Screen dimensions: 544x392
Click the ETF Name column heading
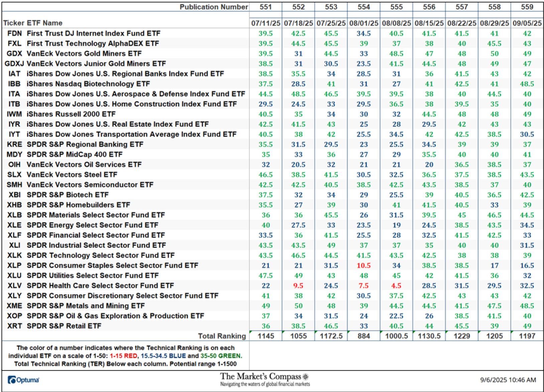coord(44,23)
